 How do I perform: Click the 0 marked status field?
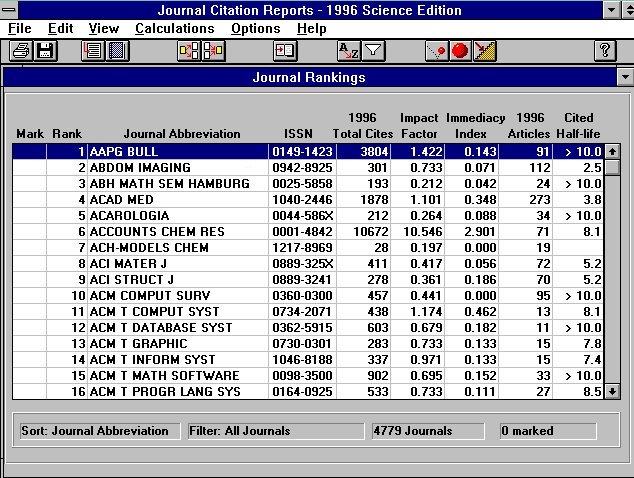coord(548,431)
